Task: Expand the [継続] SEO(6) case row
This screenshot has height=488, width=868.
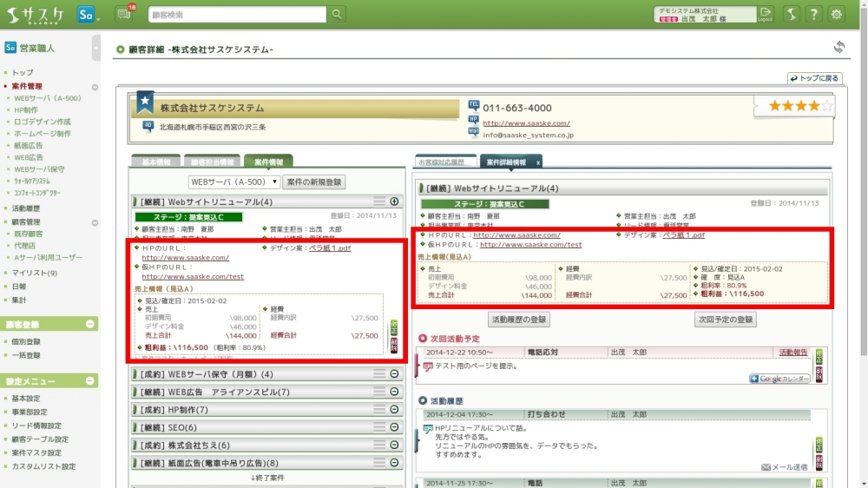Action: pos(394,427)
